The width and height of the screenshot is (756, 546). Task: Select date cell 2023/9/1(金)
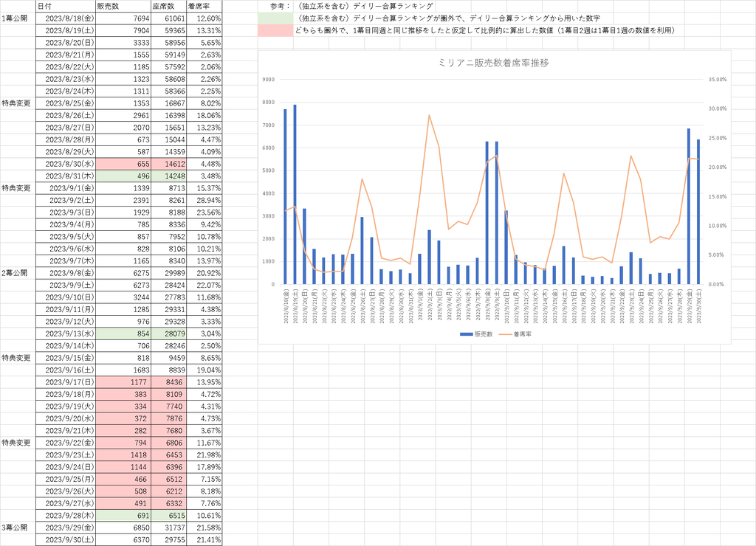click(x=66, y=188)
